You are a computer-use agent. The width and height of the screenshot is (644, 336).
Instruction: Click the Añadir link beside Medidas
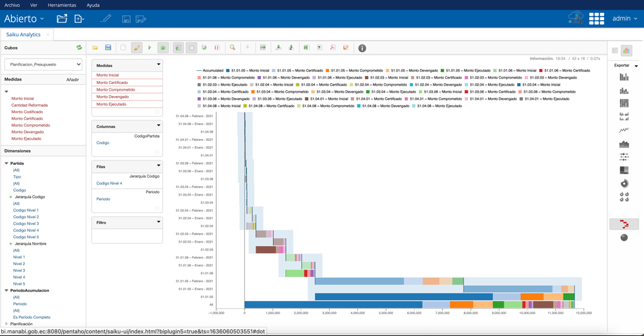tap(73, 80)
